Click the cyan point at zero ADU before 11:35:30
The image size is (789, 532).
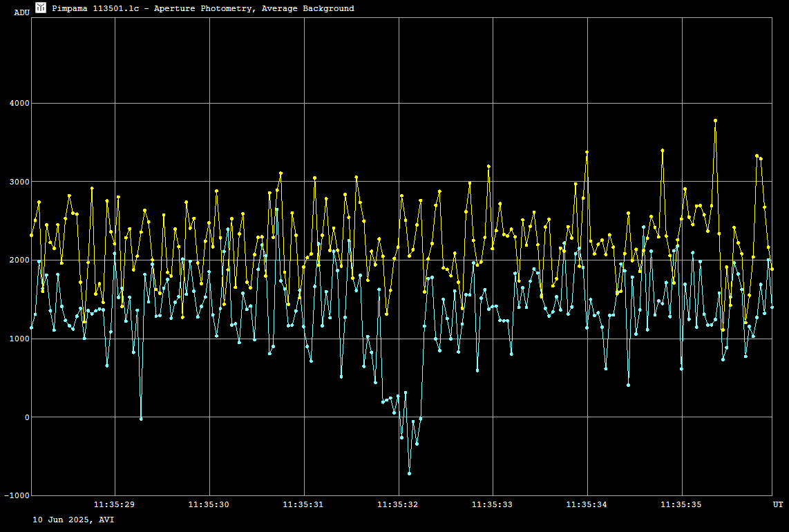(x=141, y=419)
